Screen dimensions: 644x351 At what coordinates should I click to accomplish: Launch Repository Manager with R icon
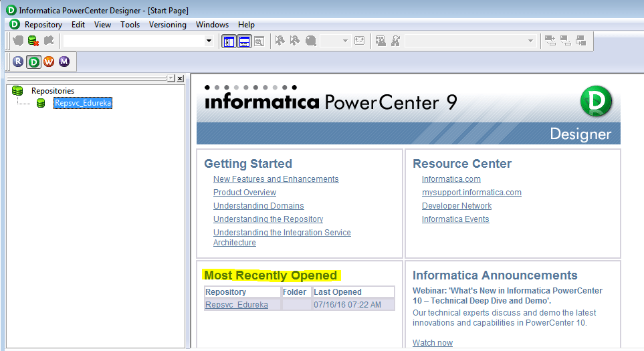click(x=18, y=62)
